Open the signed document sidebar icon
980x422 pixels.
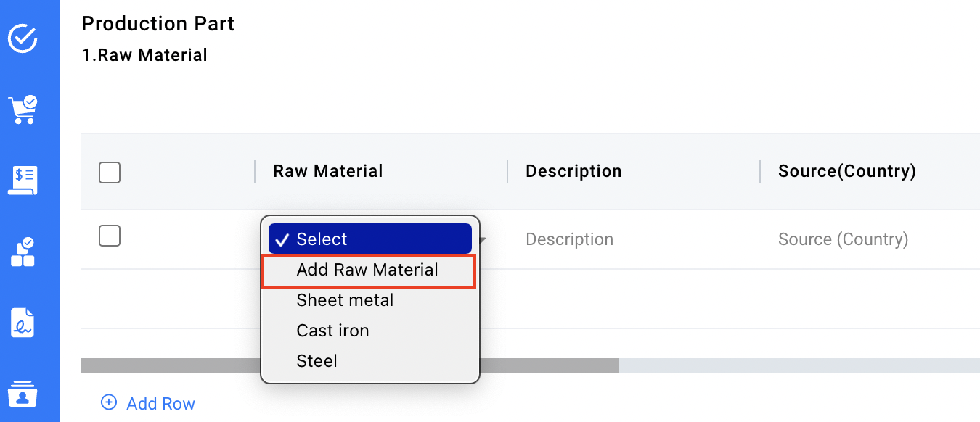click(x=23, y=323)
